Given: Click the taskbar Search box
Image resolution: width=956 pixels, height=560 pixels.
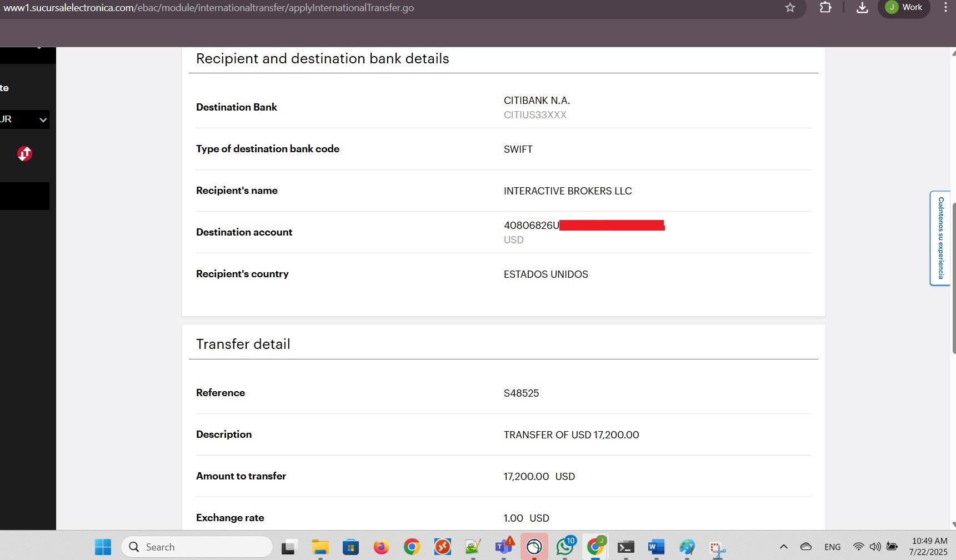Looking at the screenshot, I should (197, 547).
